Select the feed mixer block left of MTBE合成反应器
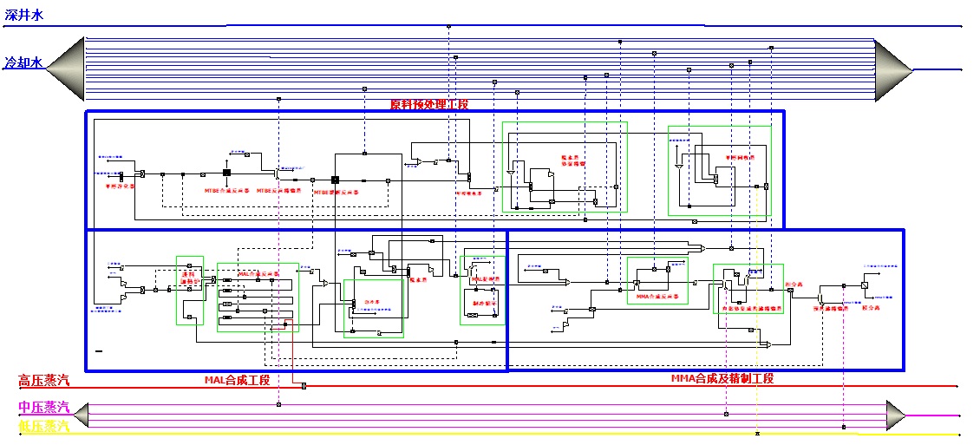Image resolution: width=980 pixels, height=445 pixels. (143, 173)
